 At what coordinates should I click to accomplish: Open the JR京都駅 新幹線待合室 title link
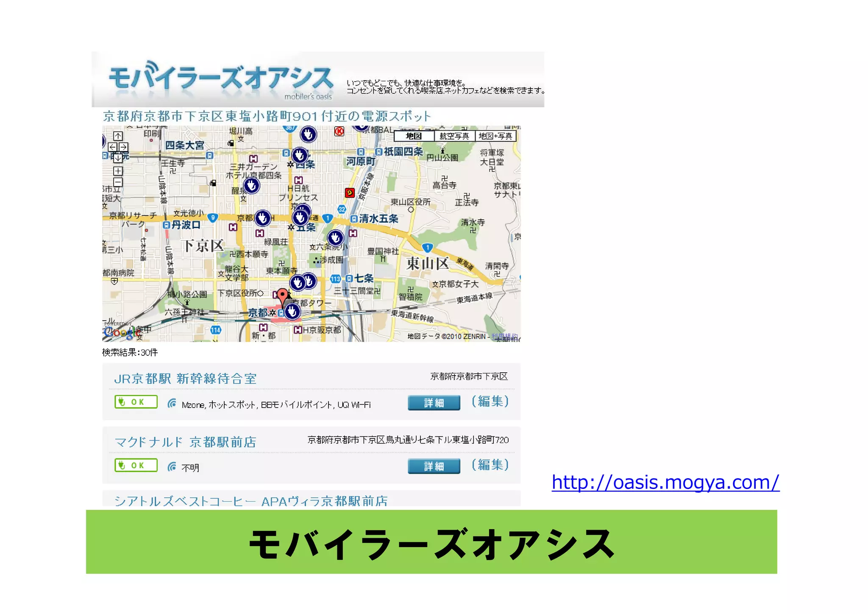click(x=186, y=379)
